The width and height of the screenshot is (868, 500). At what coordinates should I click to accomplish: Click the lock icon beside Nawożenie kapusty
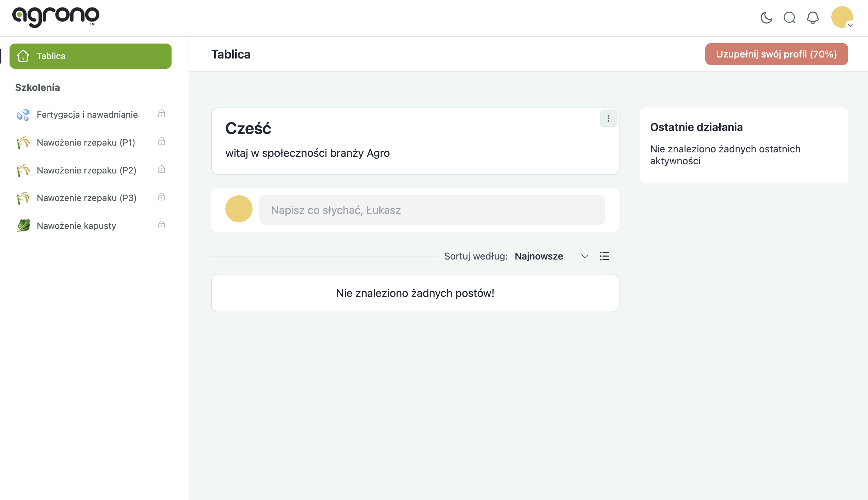click(161, 225)
